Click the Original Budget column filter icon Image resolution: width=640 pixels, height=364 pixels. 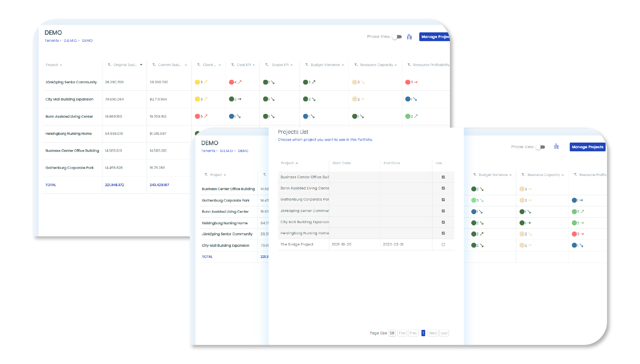point(109,65)
